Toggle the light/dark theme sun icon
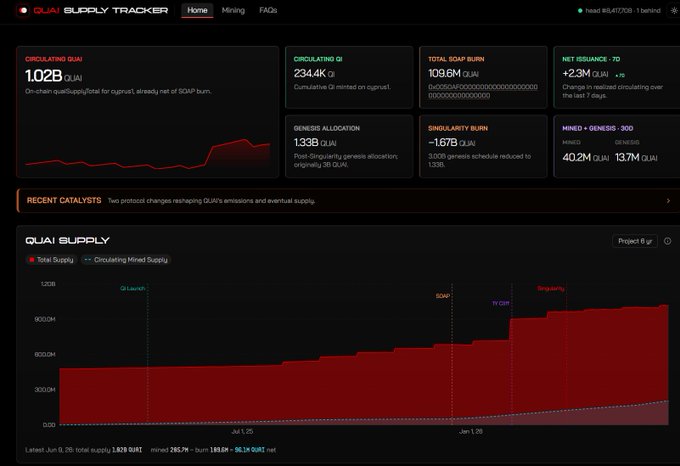This screenshot has width=680, height=466. point(674,10)
